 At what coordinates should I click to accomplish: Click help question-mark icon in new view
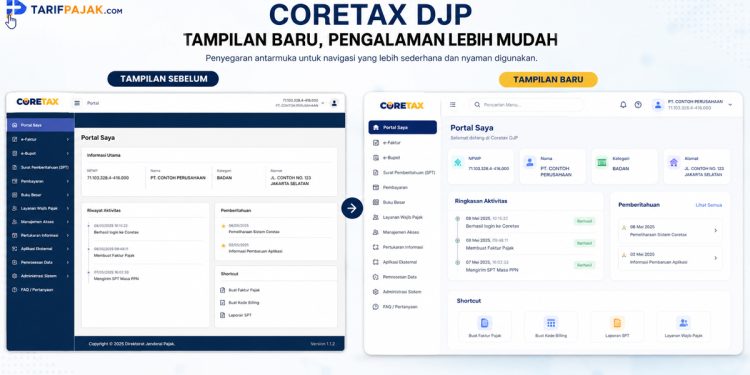pyautogui.click(x=638, y=105)
